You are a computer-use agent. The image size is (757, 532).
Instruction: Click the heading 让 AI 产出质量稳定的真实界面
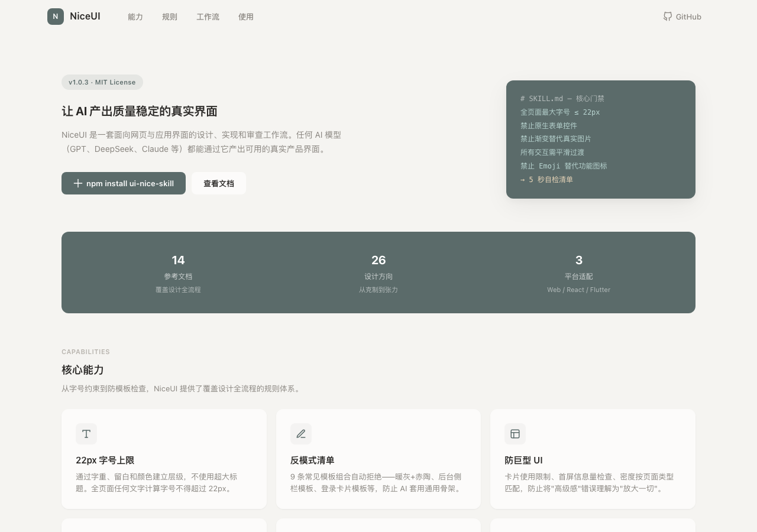click(140, 111)
